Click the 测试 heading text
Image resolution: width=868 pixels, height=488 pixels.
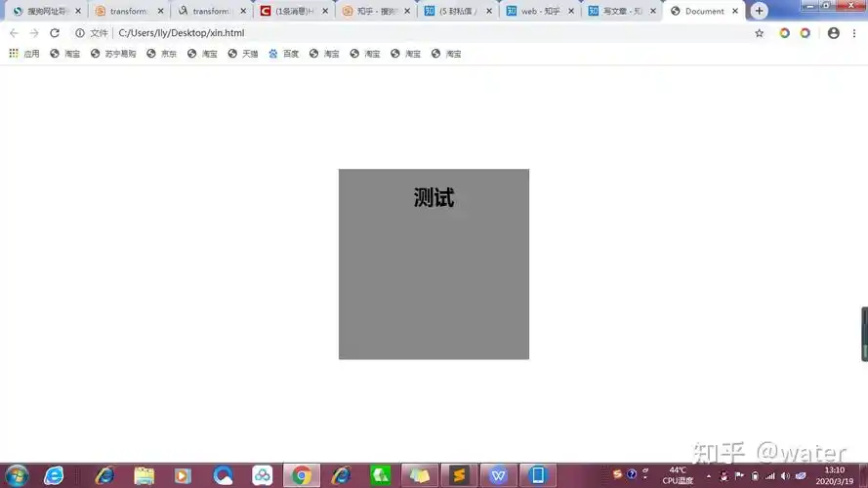click(x=434, y=197)
